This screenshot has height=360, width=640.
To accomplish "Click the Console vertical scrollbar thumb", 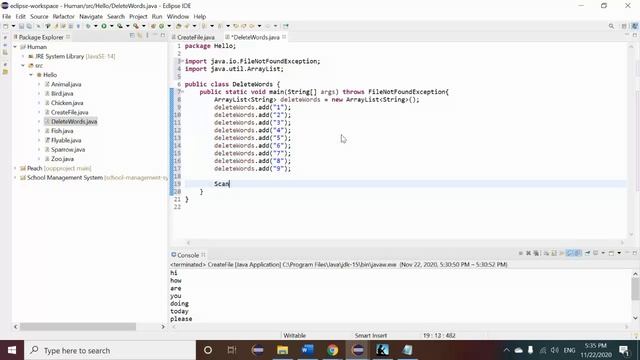I will 635,290.
